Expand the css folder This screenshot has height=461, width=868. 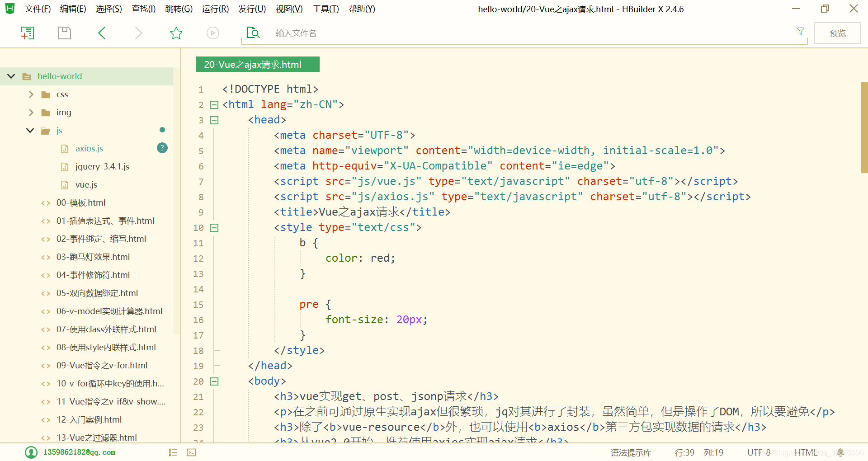pyautogui.click(x=31, y=94)
